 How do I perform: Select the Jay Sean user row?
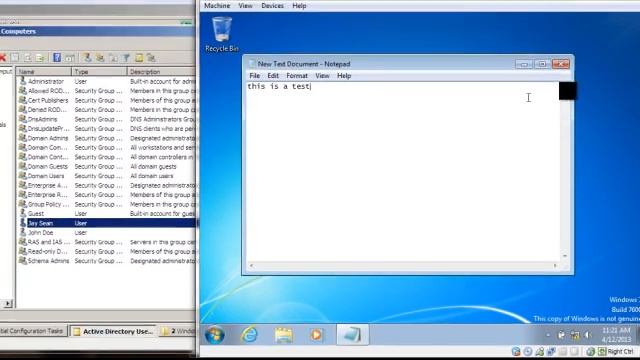point(107,223)
